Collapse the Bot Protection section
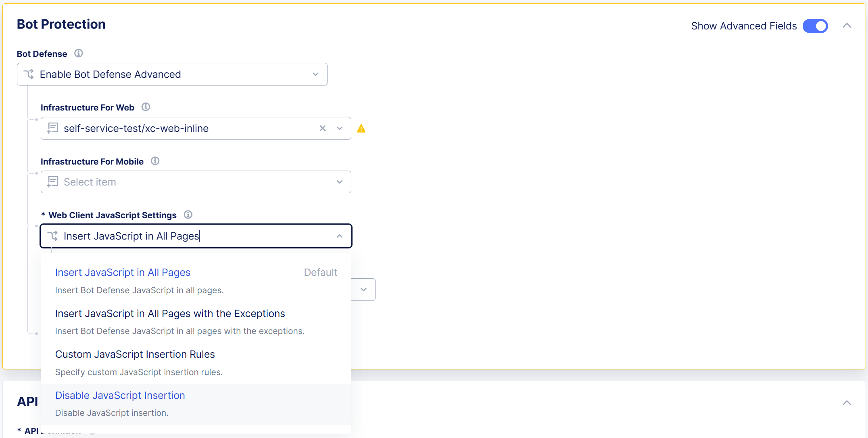The width and height of the screenshot is (868, 438). pos(847,25)
